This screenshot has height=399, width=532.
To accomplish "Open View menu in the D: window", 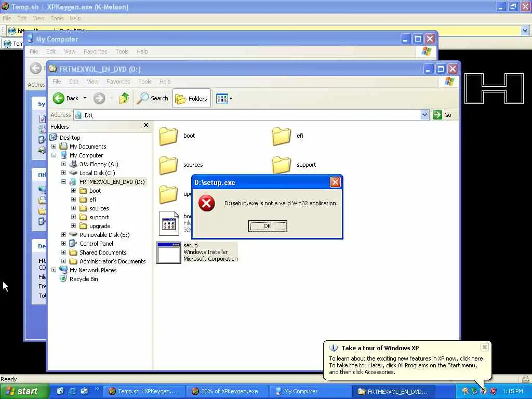I will pyautogui.click(x=92, y=82).
